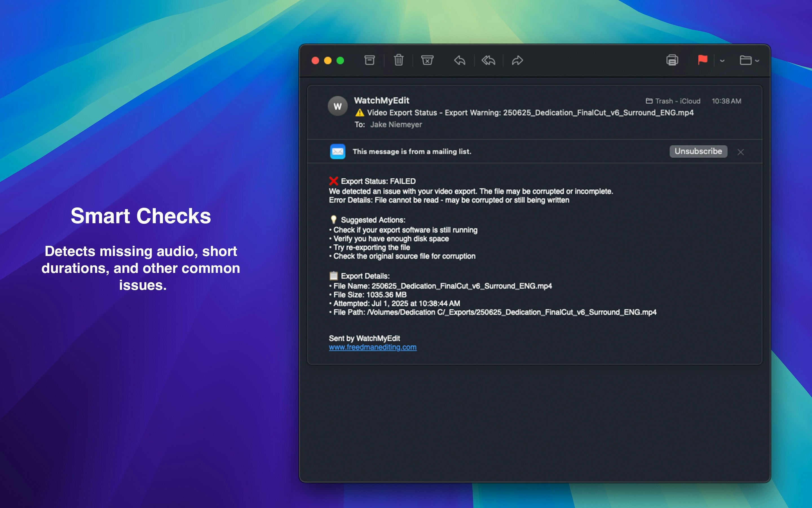Click the mail envelope icon in banner

click(x=337, y=152)
